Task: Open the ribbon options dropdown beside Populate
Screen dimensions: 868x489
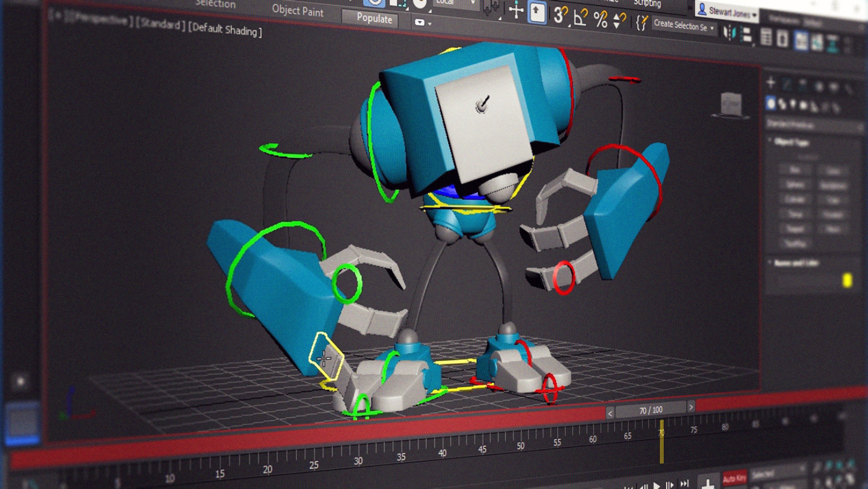Action: 422,23
